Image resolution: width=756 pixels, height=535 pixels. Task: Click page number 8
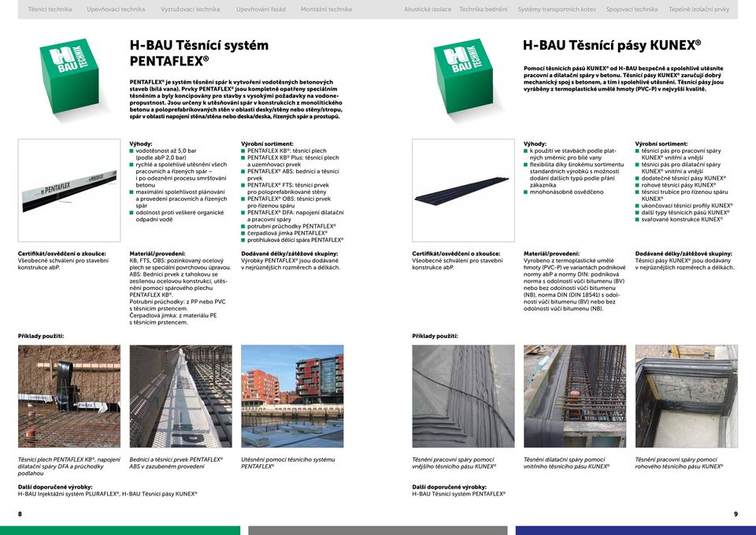(20, 515)
